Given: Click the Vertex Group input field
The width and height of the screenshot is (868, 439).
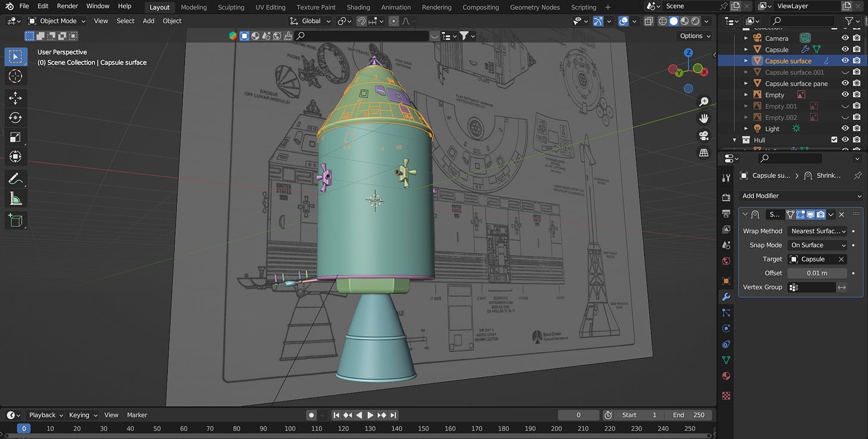Looking at the screenshot, I should click(811, 288).
